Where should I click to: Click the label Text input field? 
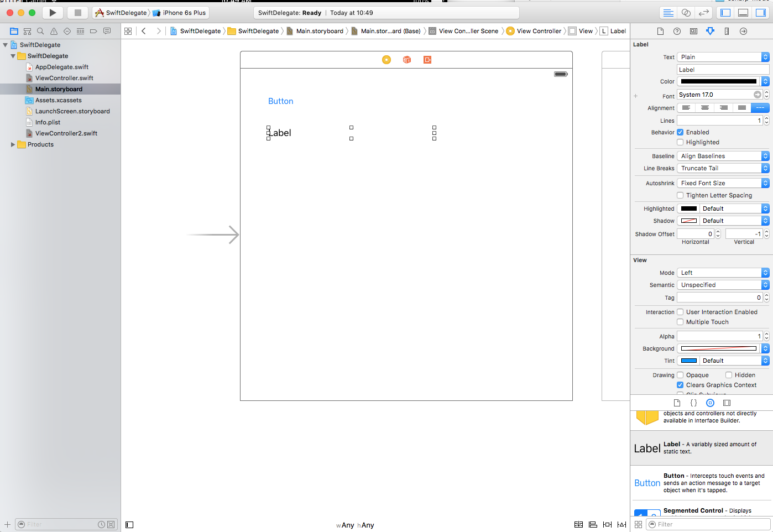tap(722, 70)
